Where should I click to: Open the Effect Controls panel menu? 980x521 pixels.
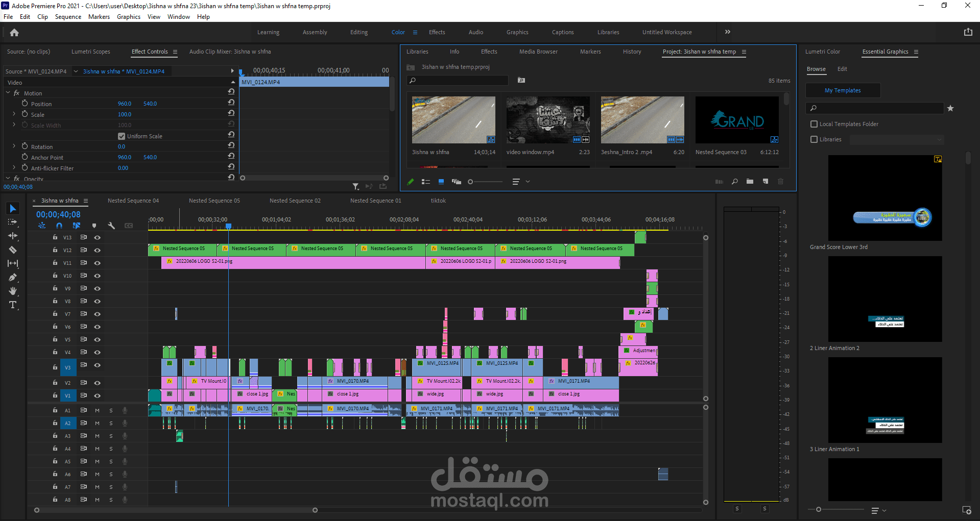(175, 52)
